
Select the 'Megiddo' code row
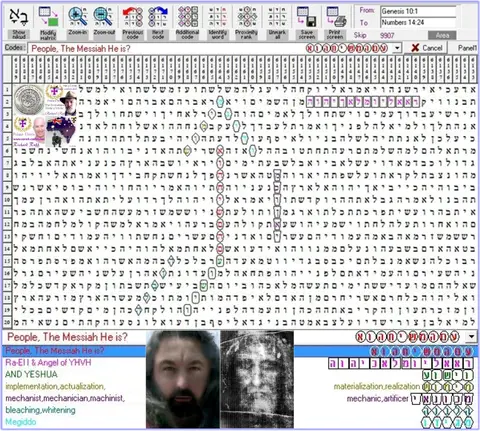(21, 422)
